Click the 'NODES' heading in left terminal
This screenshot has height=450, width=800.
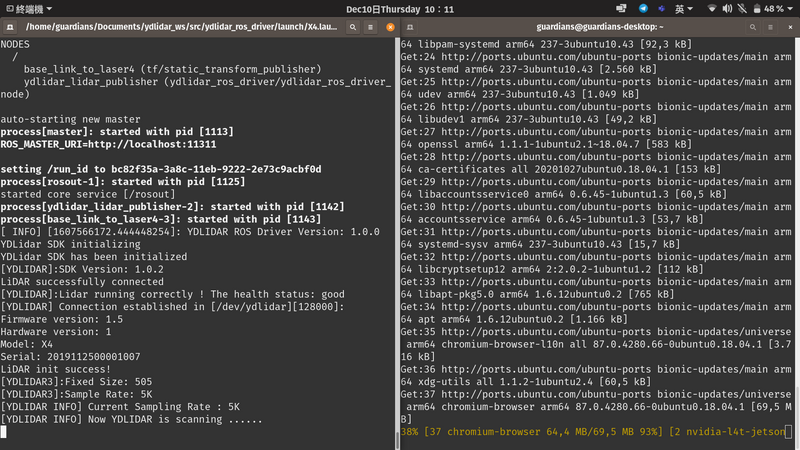15,44
